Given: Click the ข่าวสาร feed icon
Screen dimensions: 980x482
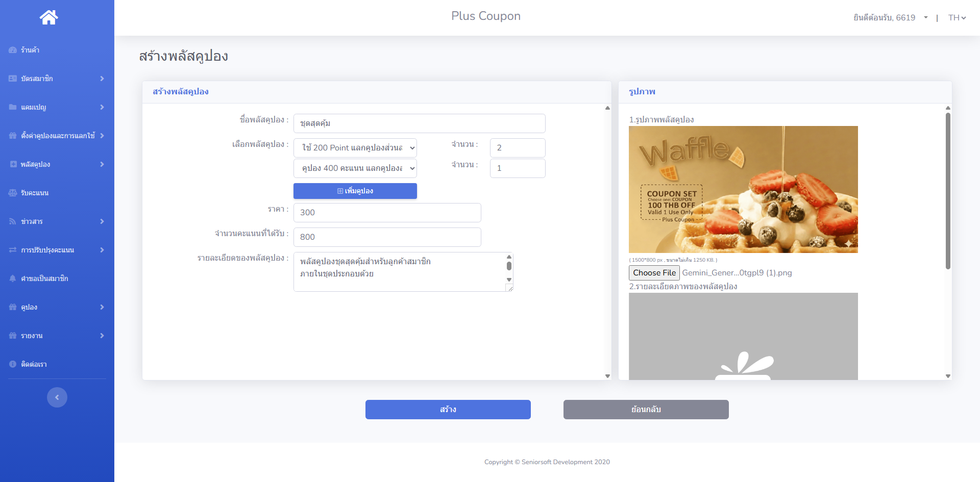Looking at the screenshot, I should pos(13,221).
